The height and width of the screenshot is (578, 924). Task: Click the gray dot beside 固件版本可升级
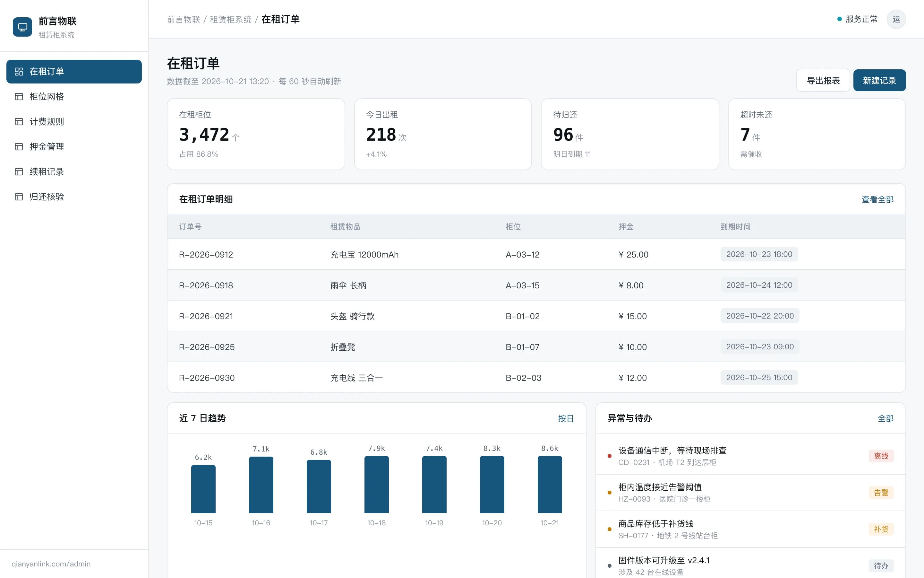tap(609, 566)
